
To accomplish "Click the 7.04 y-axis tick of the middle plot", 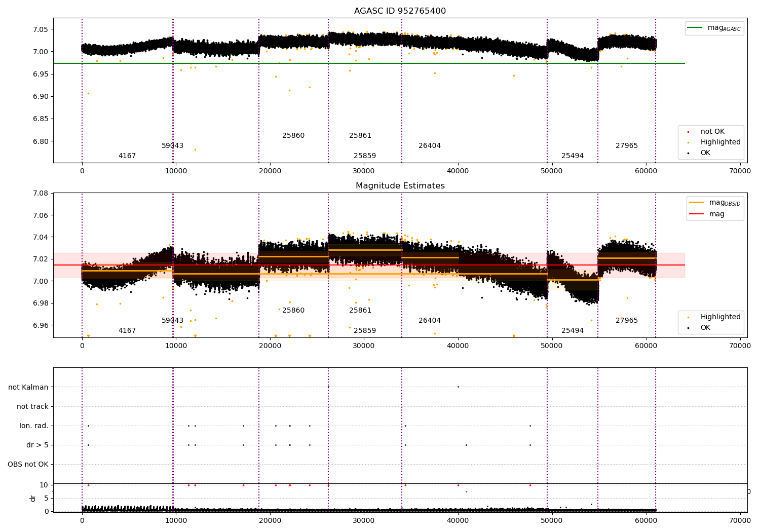I will coord(42,237).
